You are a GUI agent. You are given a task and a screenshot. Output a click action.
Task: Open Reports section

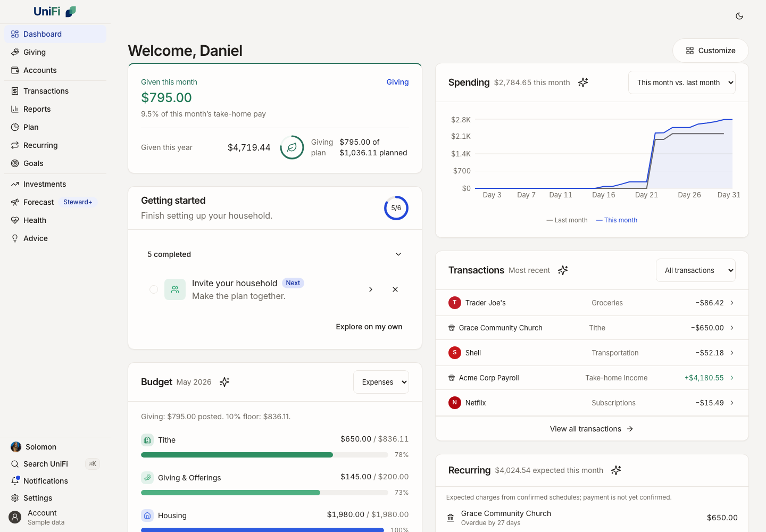pos(55,109)
